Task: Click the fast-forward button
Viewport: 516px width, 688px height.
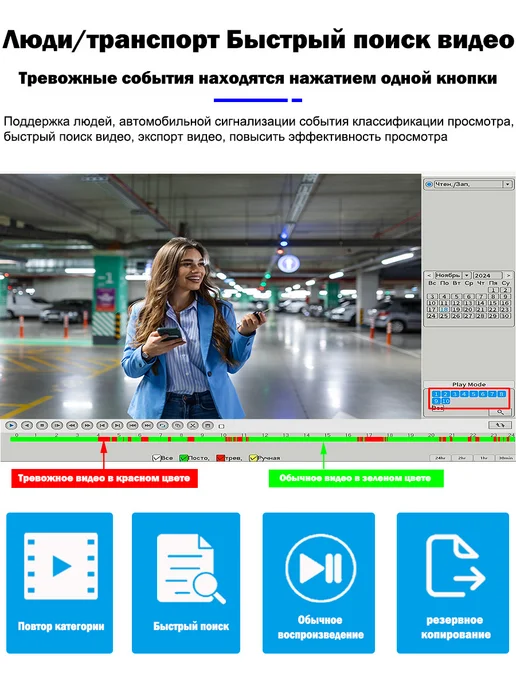Action: click(87, 426)
